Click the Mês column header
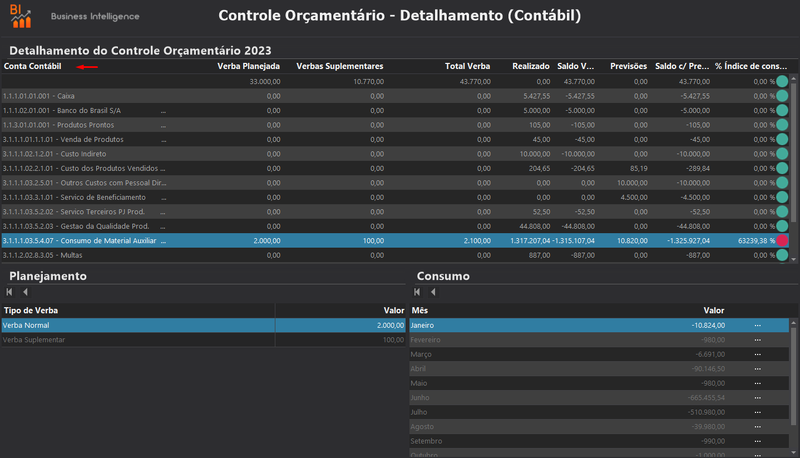The height and width of the screenshot is (458, 800). 420,311
